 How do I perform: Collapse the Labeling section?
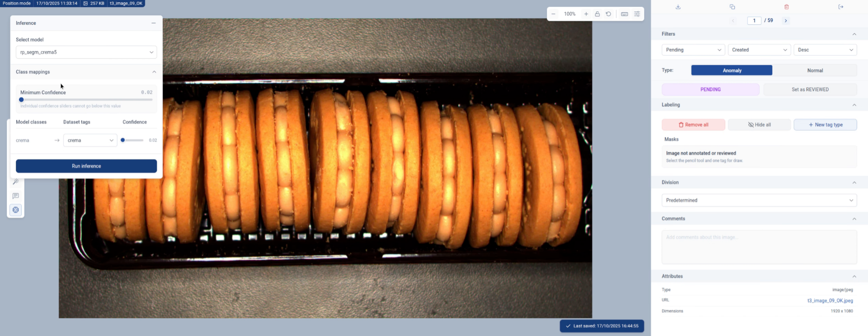pos(854,105)
